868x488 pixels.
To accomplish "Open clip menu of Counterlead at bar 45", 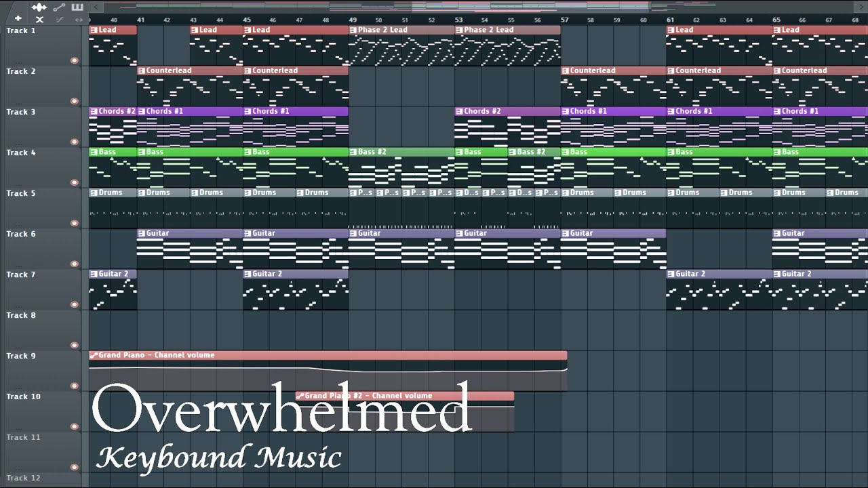I will coord(248,70).
